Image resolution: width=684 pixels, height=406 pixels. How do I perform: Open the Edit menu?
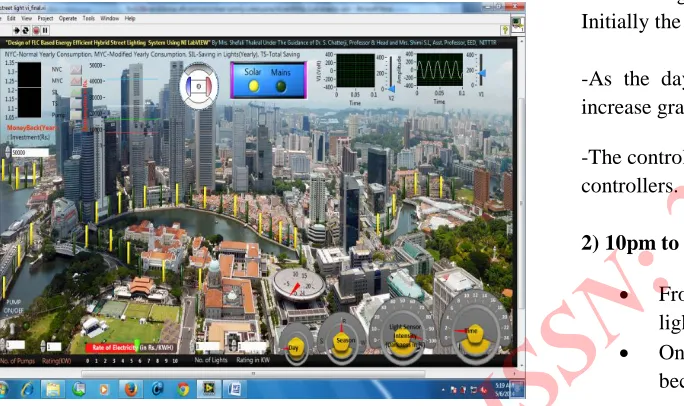tap(11, 18)
